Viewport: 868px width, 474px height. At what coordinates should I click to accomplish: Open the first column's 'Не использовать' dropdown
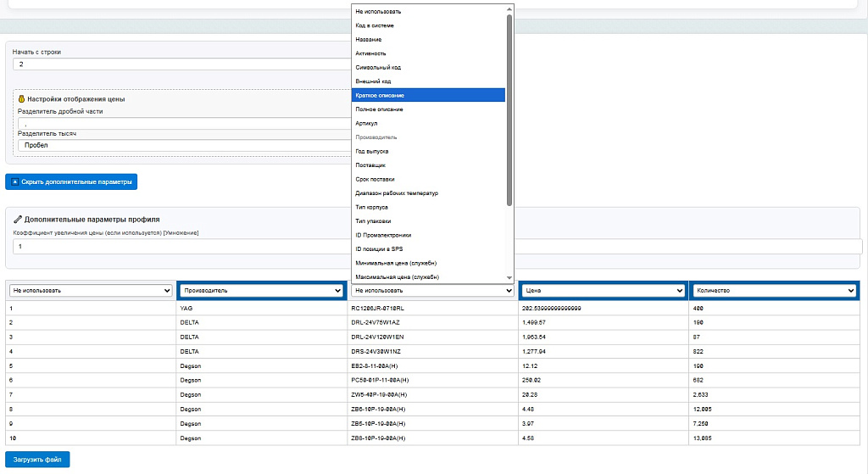[x=91, y=290]
